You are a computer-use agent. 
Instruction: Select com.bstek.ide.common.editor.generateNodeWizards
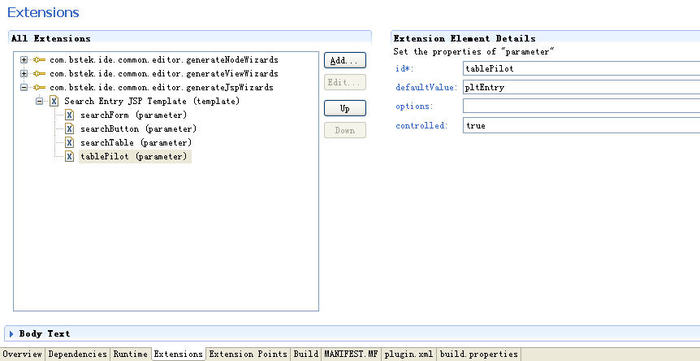tap(163, 60)
